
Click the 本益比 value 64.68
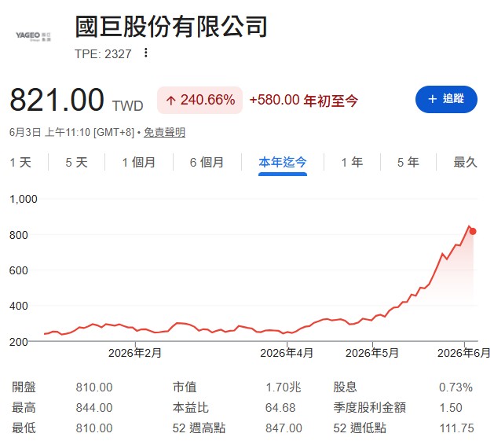(280, 408)
